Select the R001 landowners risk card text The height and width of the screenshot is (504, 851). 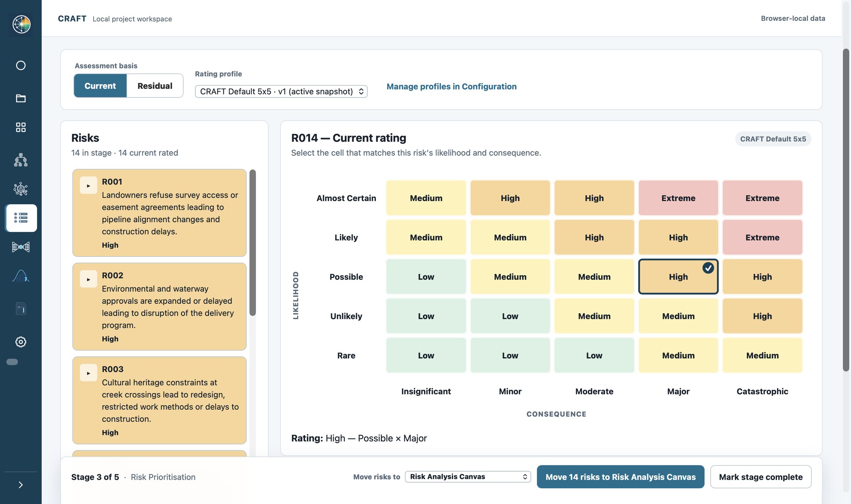coord(170,213)
